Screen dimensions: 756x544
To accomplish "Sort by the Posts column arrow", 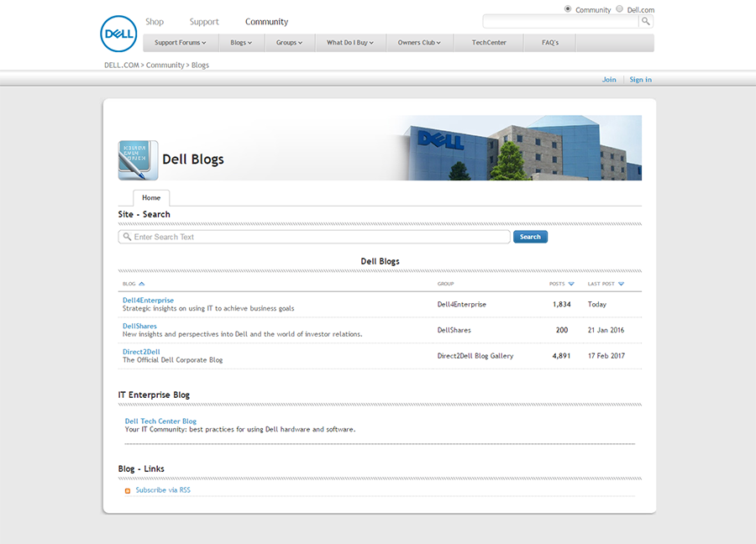I will click(x=571, y=284).
